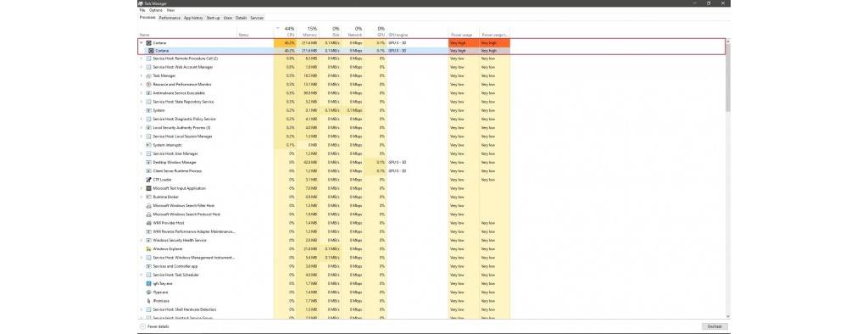This screenshot has width=868, height=334.
Task: Sort by the GPU engine column header
Action: click(417, 31)
